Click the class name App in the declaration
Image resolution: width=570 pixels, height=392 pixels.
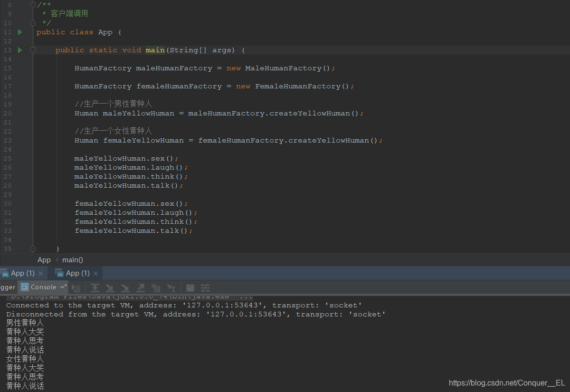105,32
